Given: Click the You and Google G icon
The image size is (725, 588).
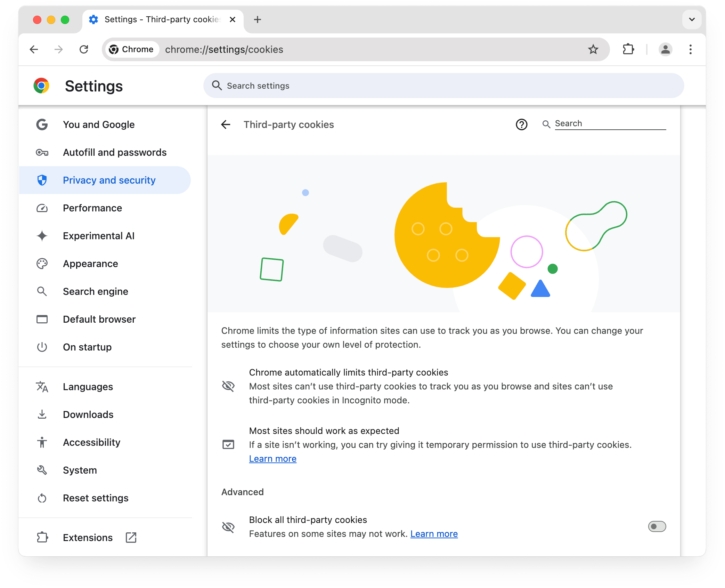Looking at the screenshot, I should tap(42, 124).
